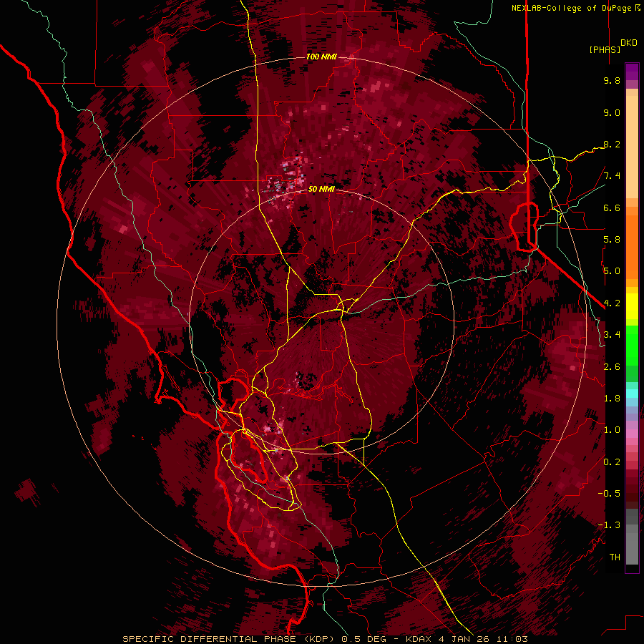The image size is (644, 644).
Task: Click the 9.0 legend value
Action: point(612,112)
